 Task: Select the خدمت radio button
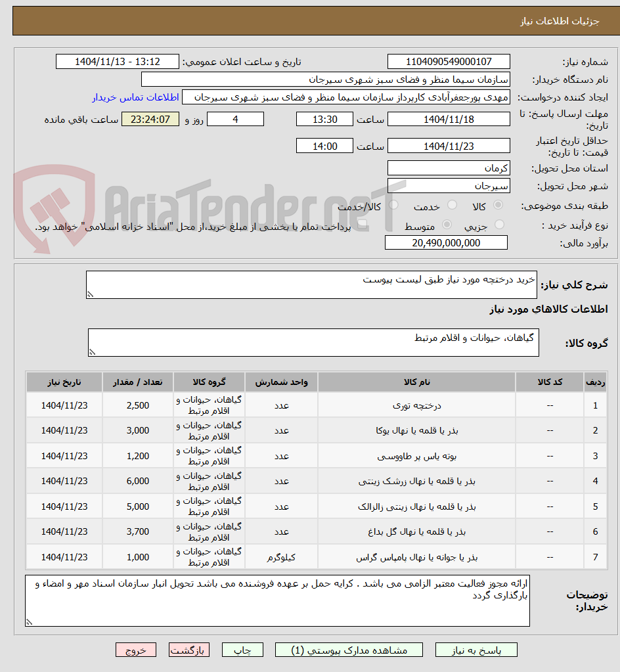[x=452, y=206]
